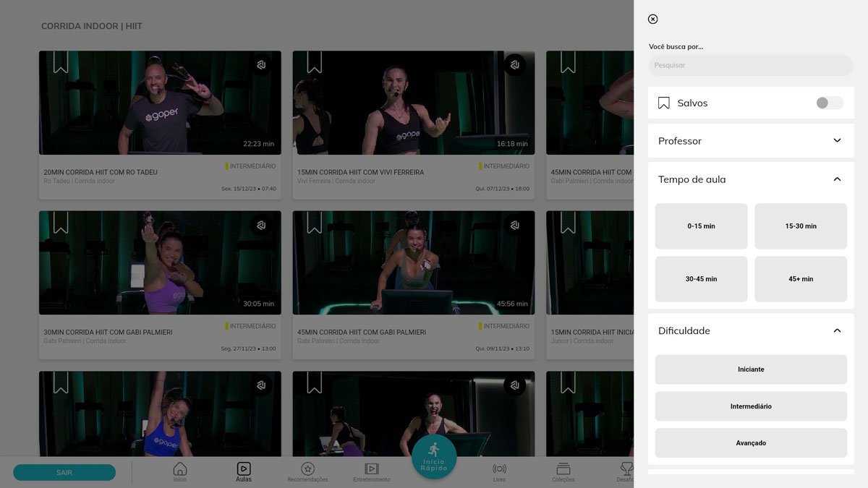This screenshot has height=488, width=868.
Task: Collapse the Tempo de aula section
Action: pos(837,179)
